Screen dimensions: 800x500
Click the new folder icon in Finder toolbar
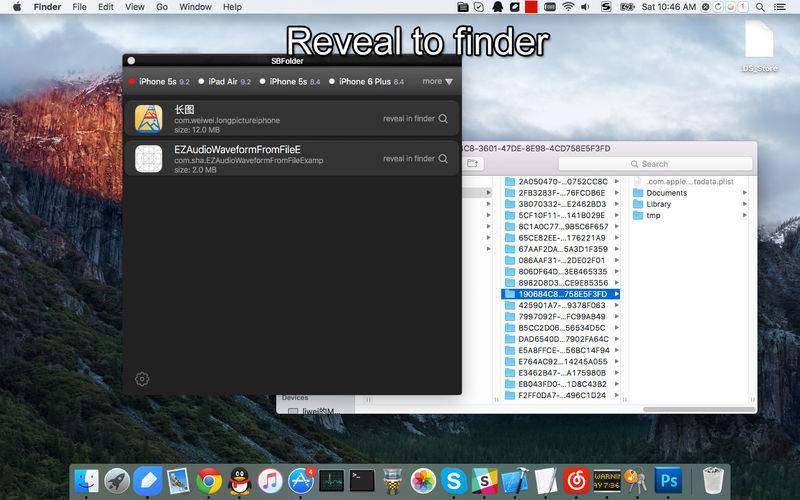[x=472, y=163]
